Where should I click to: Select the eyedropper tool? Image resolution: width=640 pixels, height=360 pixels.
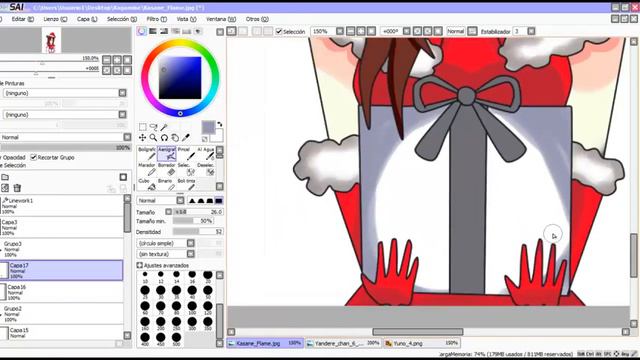(186, 138)
